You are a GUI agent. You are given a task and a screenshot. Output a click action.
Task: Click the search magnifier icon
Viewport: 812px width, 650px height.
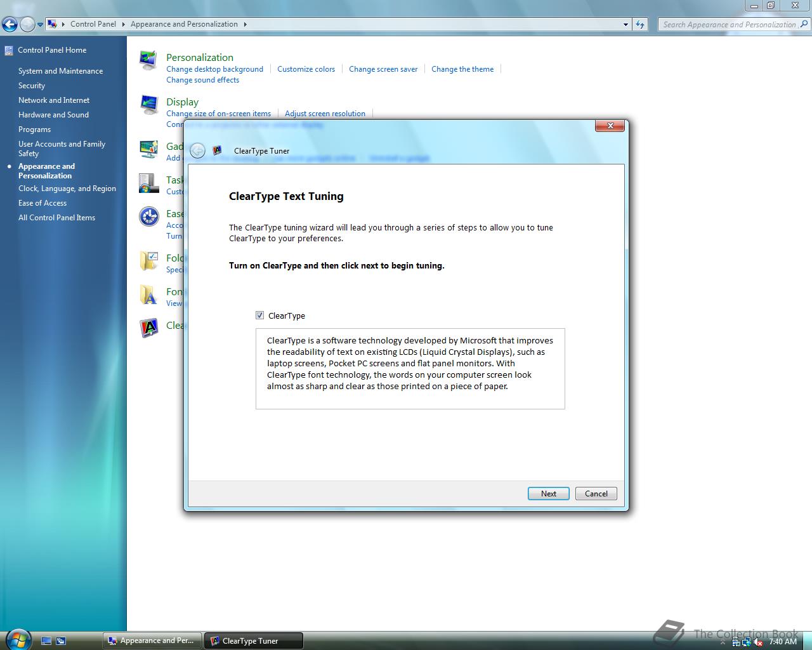(804, 24)
